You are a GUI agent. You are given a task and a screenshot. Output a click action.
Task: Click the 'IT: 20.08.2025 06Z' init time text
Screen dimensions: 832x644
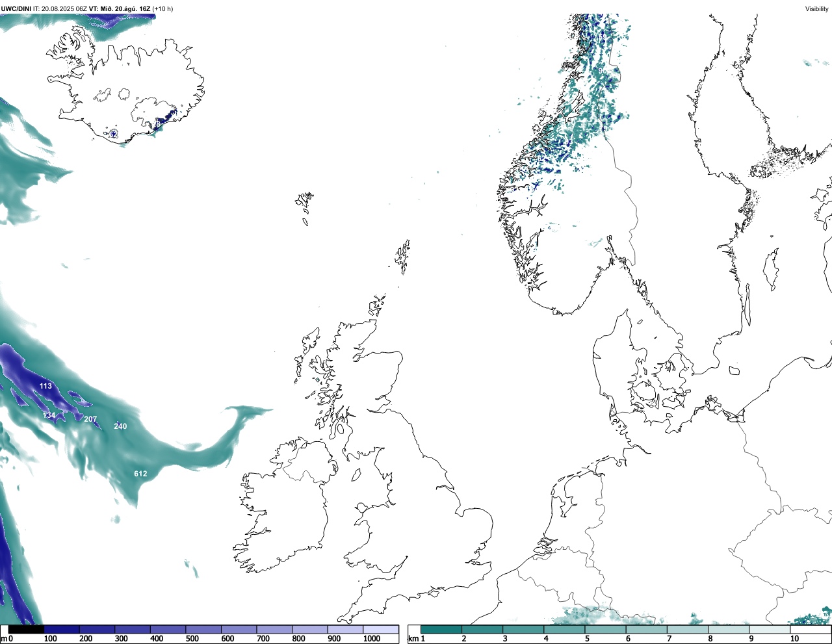tap(60, 9)
